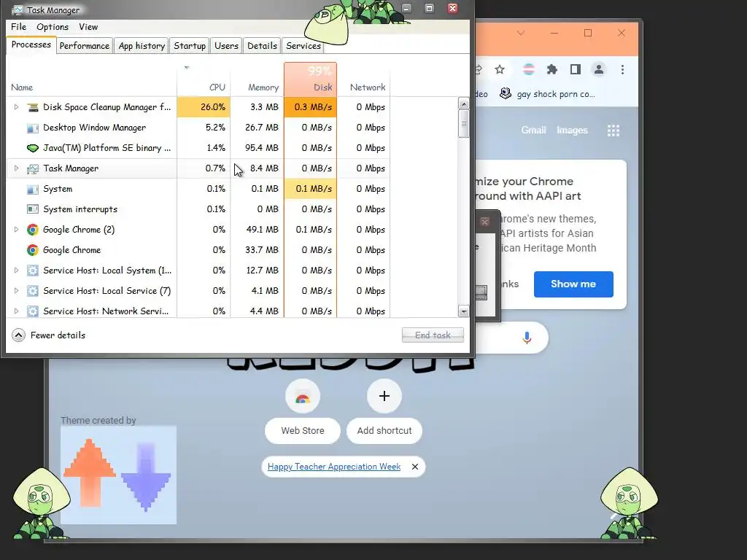
Task: Open the Options menu in Task Manager
Action: pos(53,27)
